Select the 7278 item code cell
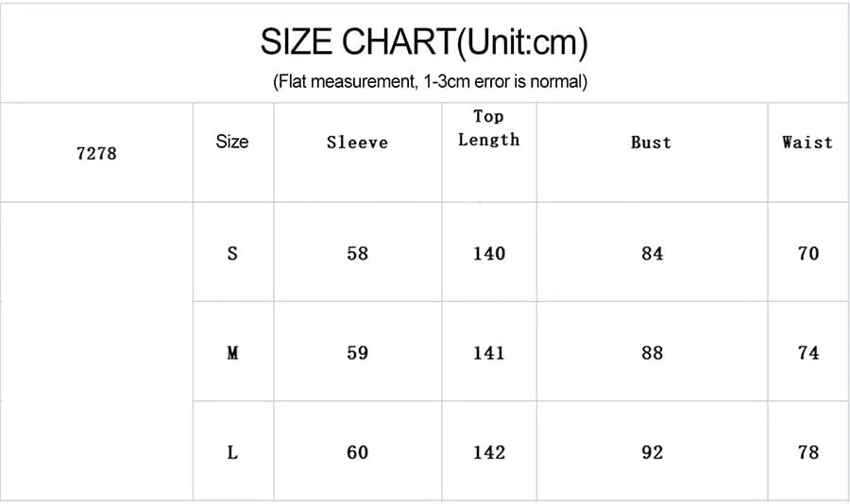This screenshot has height=504, width=850. click(x=96, y=153)
